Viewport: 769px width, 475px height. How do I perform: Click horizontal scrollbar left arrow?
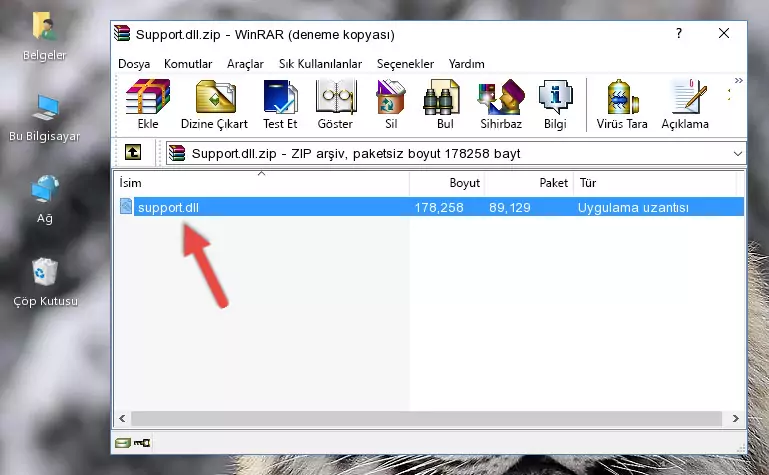[x=122, y=419]
